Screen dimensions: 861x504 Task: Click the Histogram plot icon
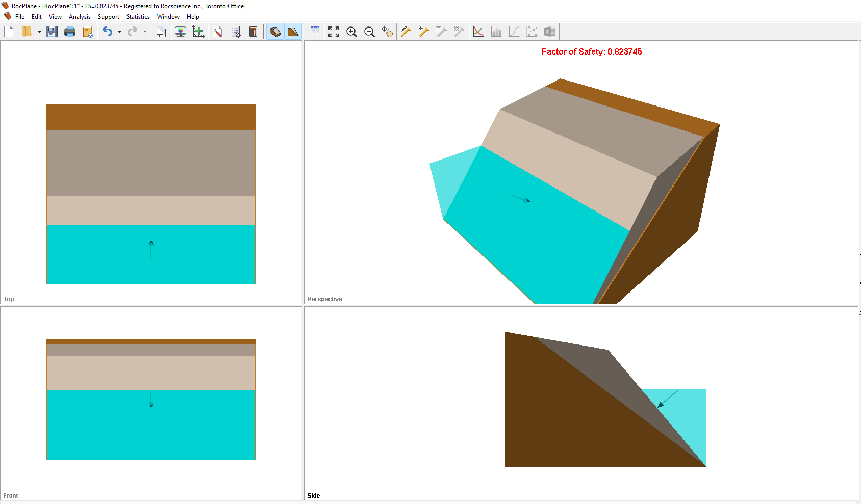click(x=496, y=32)
